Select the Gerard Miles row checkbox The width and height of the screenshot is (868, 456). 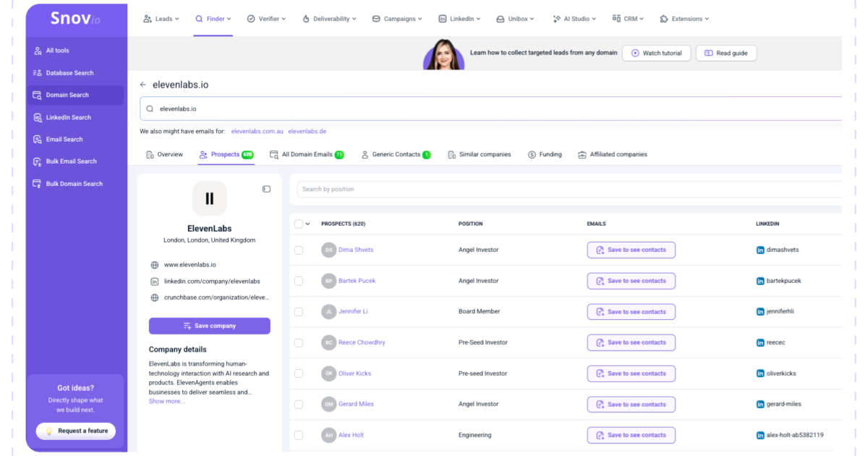(x=299, y=404)
